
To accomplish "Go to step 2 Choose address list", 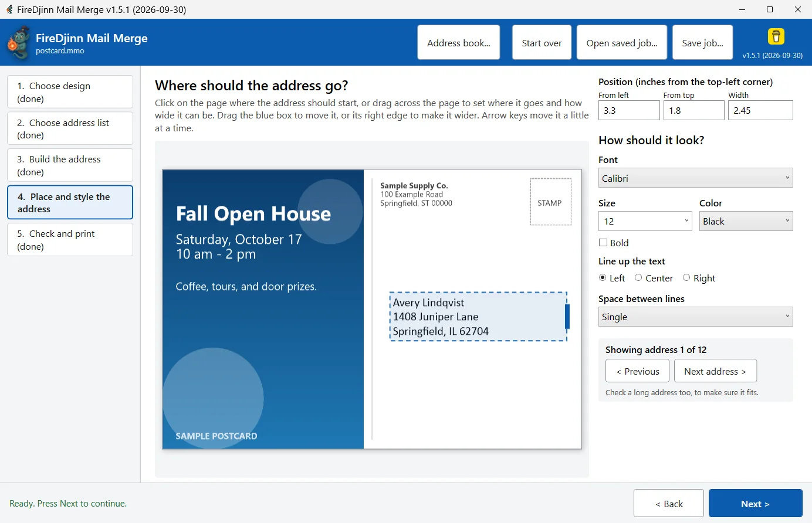I will click(70, 128).
